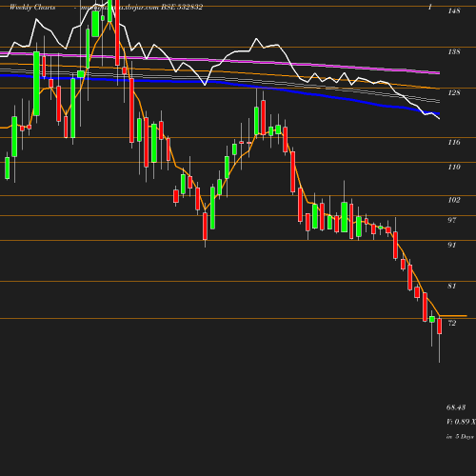Image resolution: width=476 pixels, height=476 pixels.
Task: Select the "V: 0.89 X" volume text
Action: (461, 422)
